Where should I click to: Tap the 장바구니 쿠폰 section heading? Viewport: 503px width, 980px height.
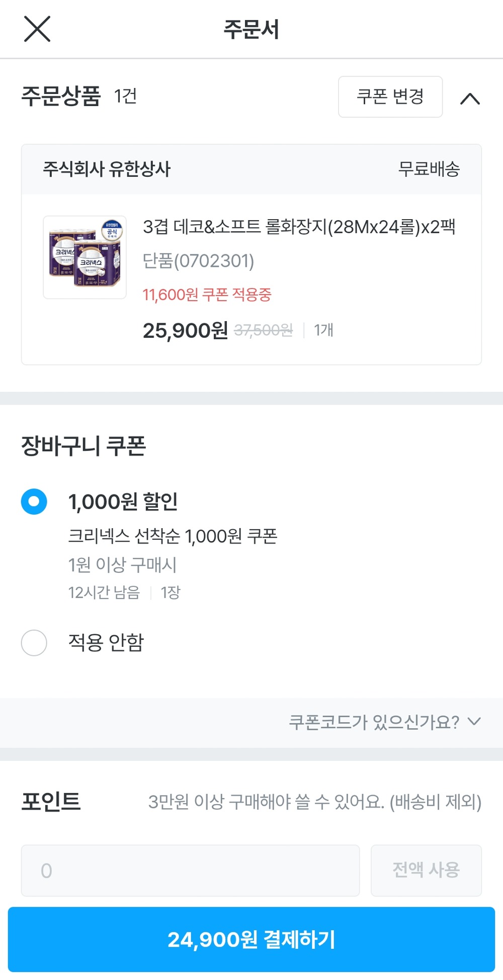(83, 446)
